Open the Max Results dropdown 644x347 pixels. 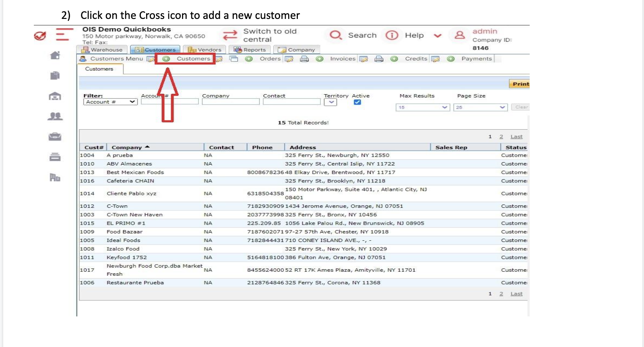[x=423, y=107]
